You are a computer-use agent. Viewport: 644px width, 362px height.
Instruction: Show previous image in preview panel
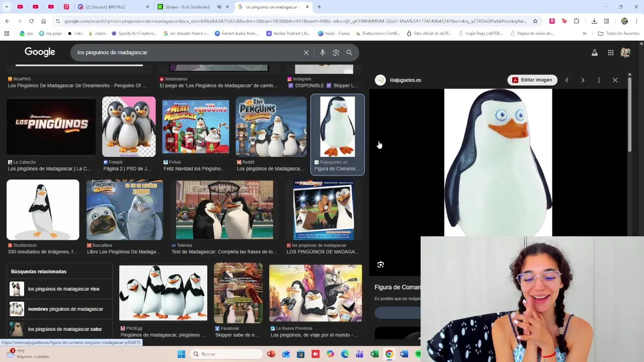click(x=567, y=80)
